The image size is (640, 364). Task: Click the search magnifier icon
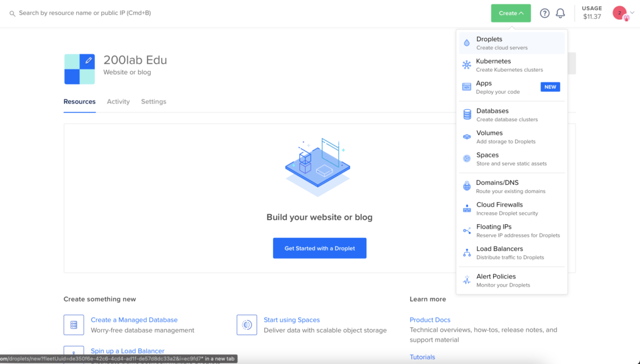point(12,14)
